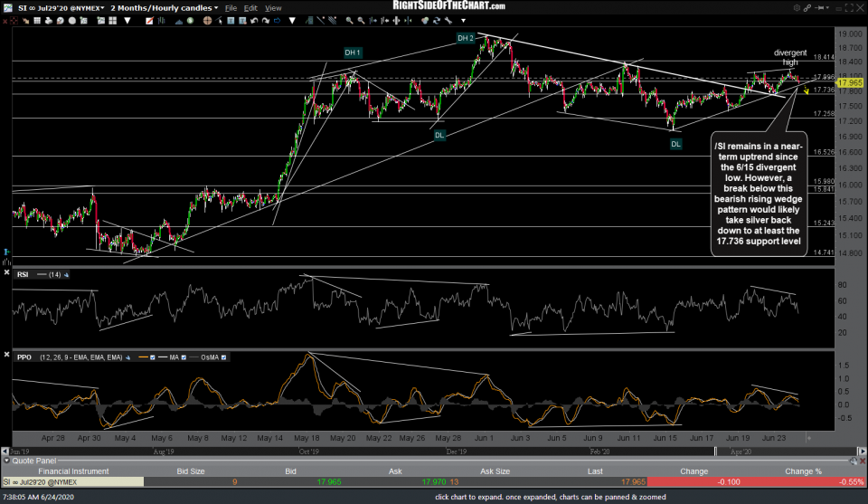This screenshot has height=504, width=868.
Task: Click the DH 1 divergence marker
Action: [x=353, y=52]
